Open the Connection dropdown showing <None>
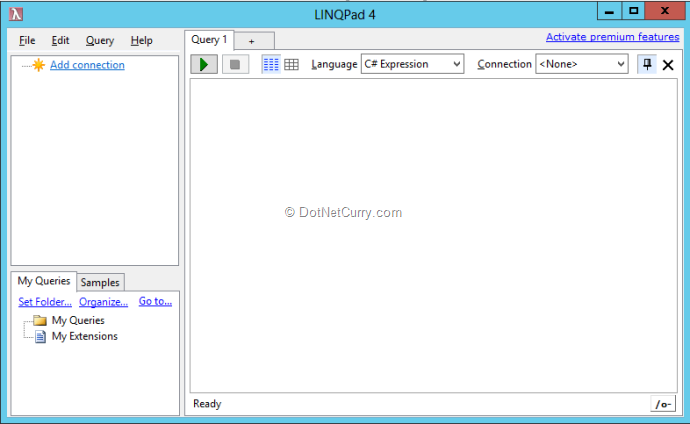Screen dimensions: 690x424 [582, 64]
